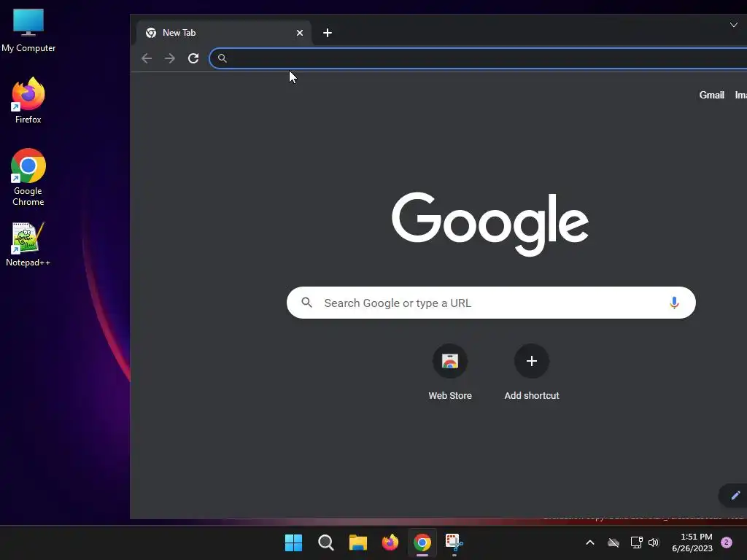747x560 pixels.
Task: Click the Google logo
Action: click(x=489, y=224)
